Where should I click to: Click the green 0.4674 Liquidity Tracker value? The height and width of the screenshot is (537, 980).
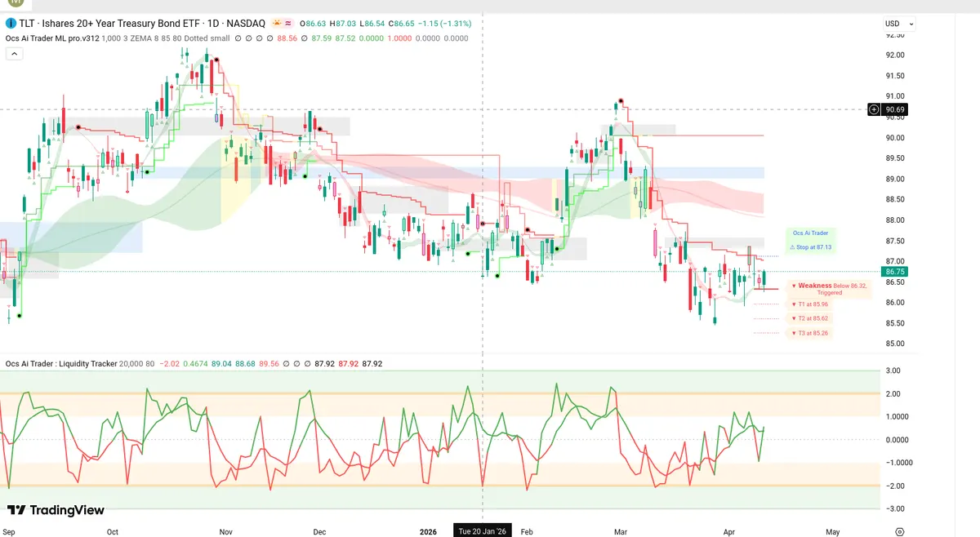coord(196,364)
